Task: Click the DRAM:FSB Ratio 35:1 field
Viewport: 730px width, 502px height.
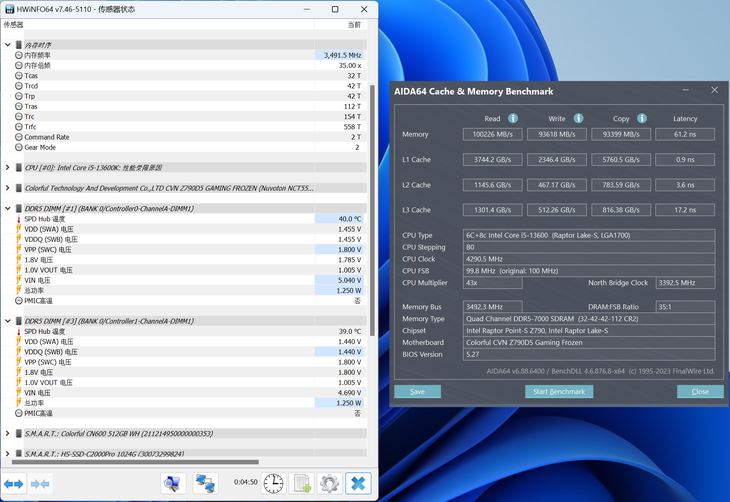Action: 685,307
